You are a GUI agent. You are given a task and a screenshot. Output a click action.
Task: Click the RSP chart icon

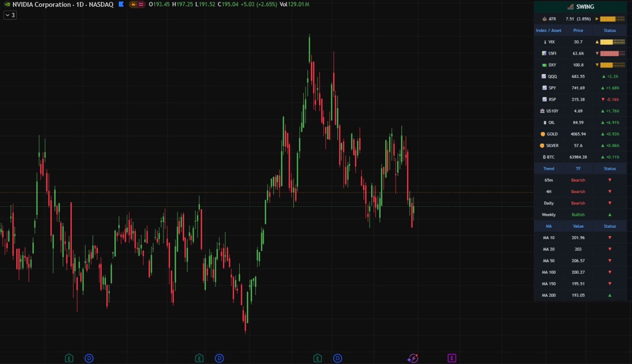pyautogui.click(x=544, y=99)
